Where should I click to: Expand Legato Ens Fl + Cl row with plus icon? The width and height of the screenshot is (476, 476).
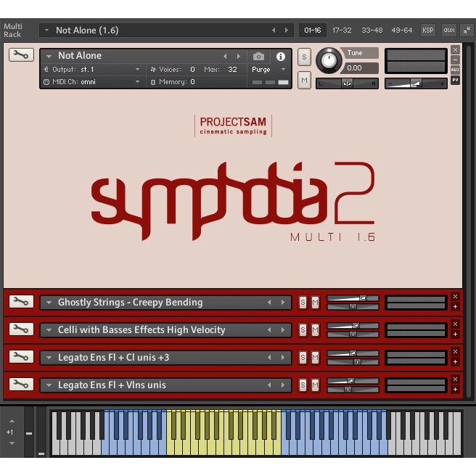[455, 362]
